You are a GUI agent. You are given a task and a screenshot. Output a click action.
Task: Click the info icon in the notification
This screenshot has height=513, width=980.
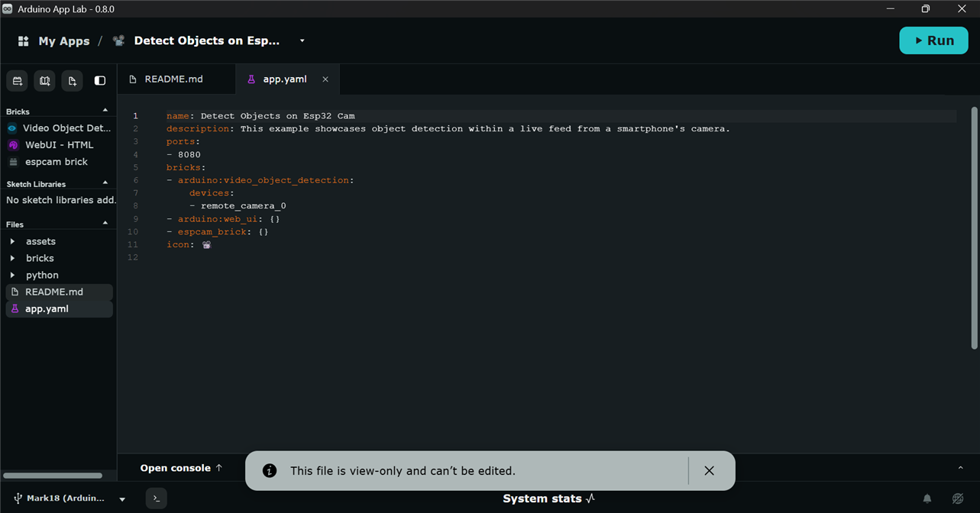click(270, 471)
